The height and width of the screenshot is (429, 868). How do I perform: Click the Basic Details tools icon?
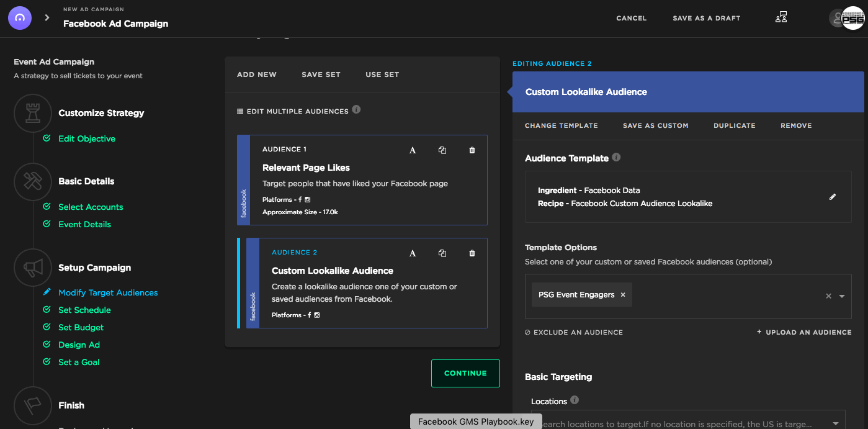coord(32,181)
